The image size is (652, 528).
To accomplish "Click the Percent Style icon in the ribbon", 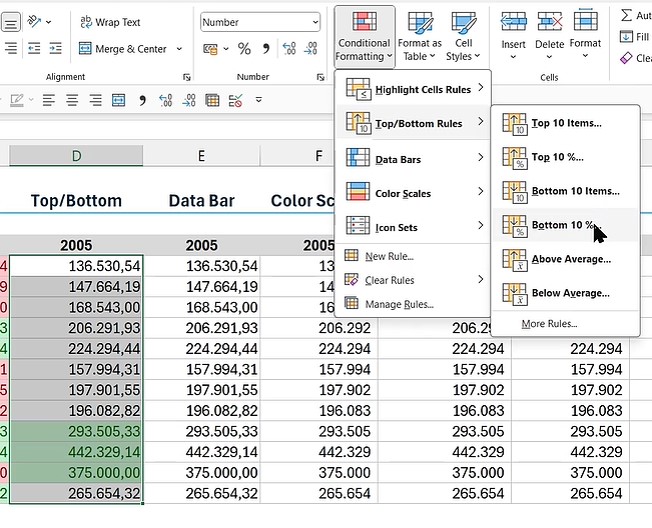I will pyautogui.click(x=244, y=49).
